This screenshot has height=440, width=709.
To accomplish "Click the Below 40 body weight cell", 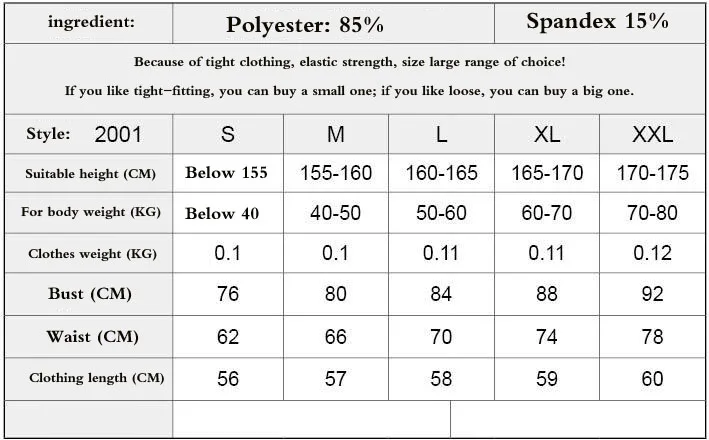I will (228, 213).
